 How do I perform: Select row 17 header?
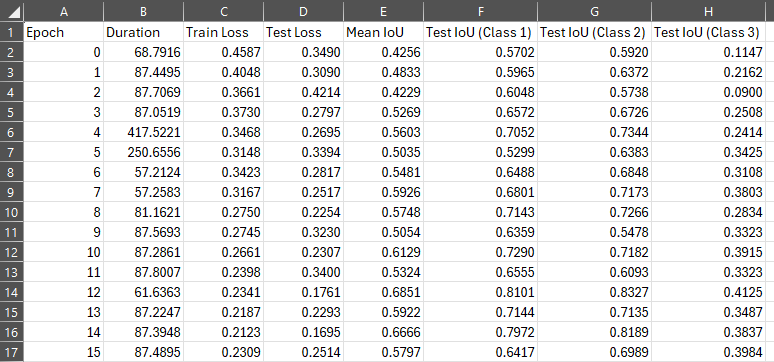tap(12, 353)
